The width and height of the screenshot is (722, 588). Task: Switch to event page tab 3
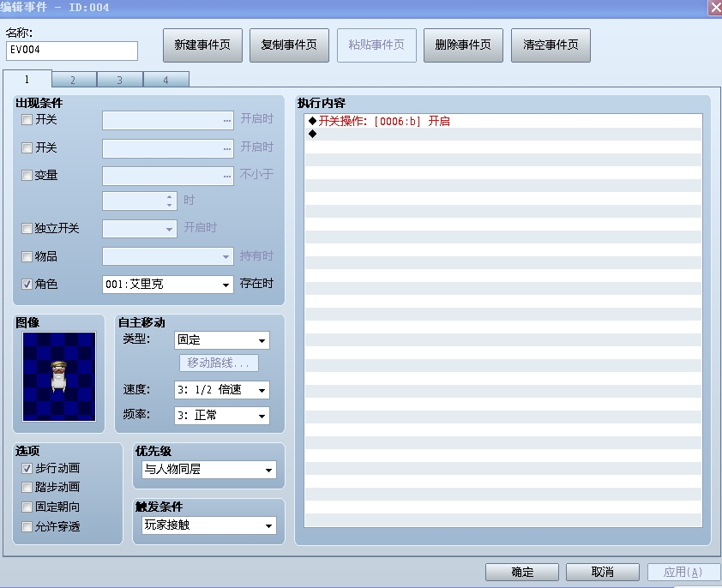[120, 80]
